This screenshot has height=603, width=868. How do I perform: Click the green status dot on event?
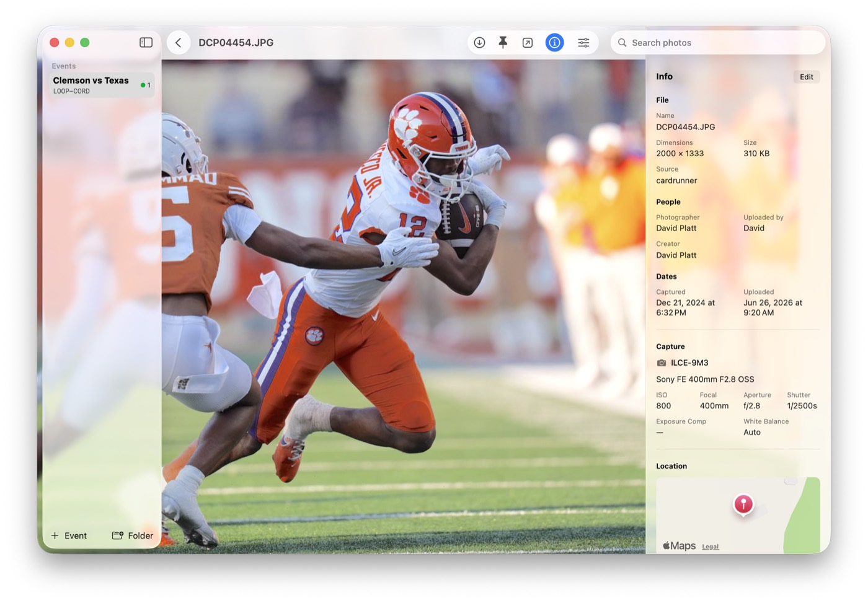click(143, 86)
